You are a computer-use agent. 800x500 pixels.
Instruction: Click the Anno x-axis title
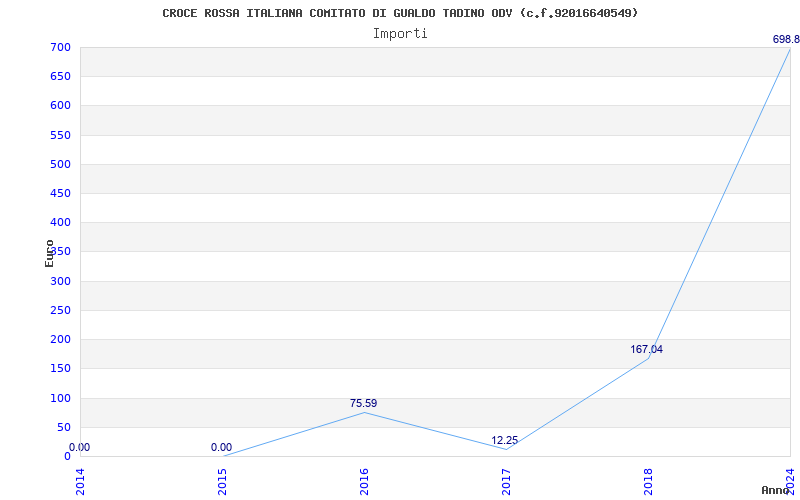coord(776,490)
